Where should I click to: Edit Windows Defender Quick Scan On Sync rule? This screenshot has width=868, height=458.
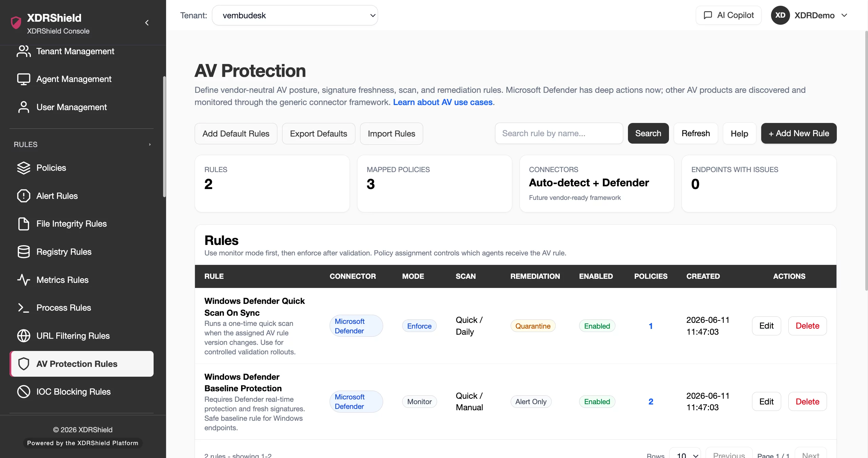[766, 326]
